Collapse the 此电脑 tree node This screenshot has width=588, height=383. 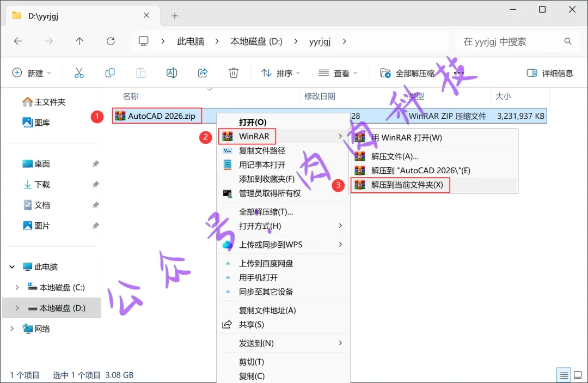[12, 267]
